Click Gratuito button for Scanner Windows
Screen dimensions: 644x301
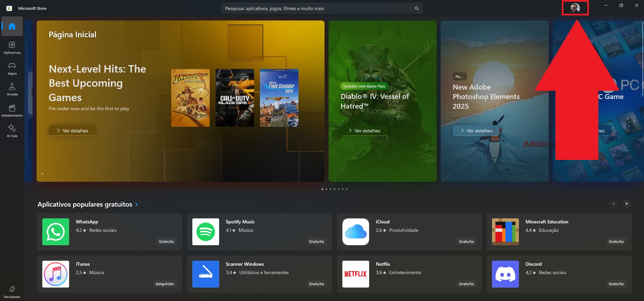(316, 284)
